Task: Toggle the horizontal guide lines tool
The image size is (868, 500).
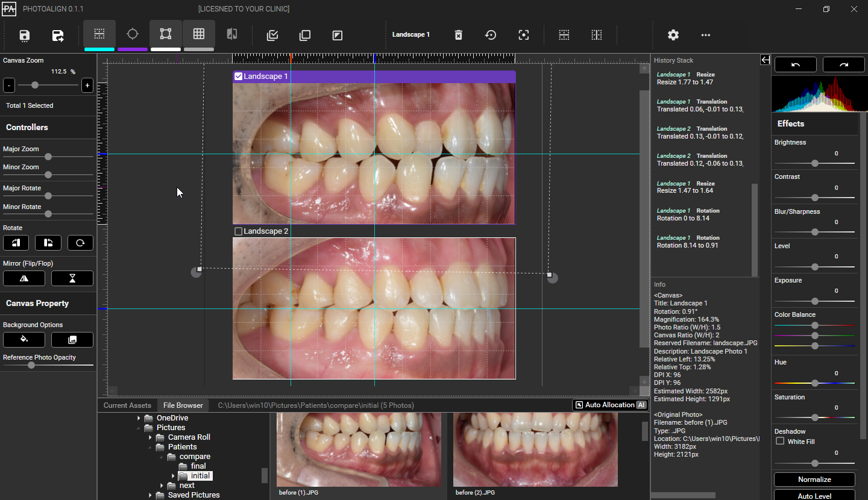Action: (99, 34)
